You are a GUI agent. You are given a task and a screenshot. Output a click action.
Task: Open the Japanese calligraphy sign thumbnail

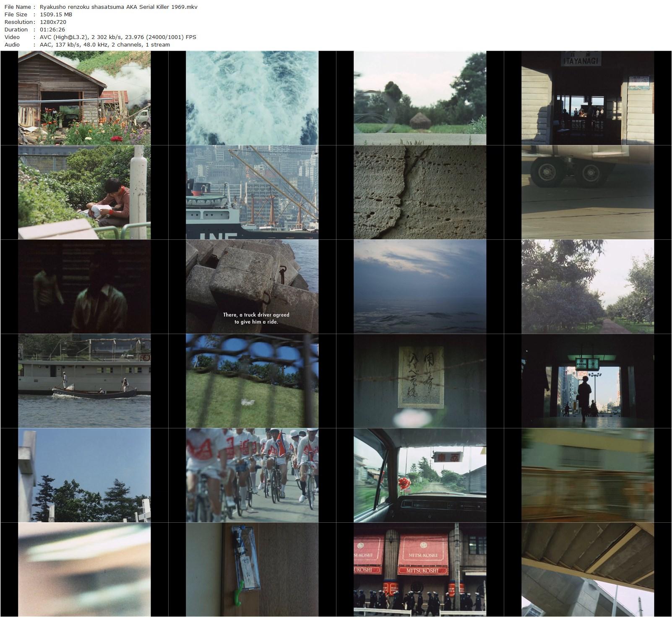[420, 381]
